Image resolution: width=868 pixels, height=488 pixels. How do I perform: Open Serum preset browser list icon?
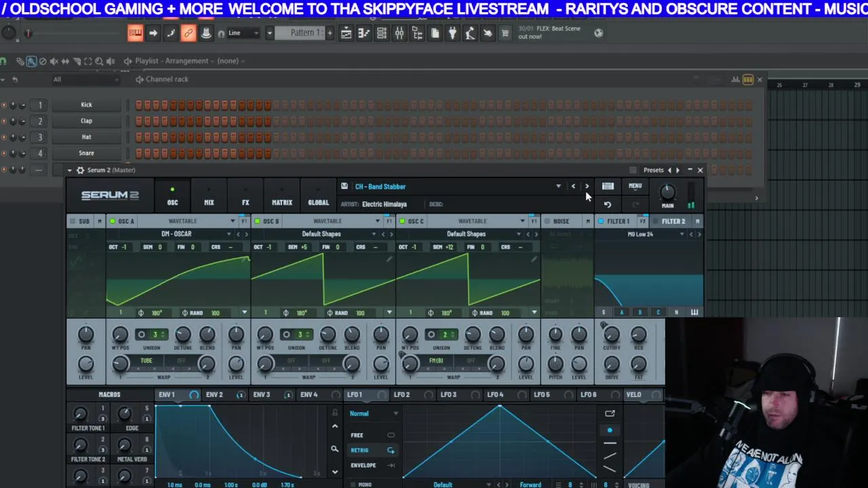coord(608,186)
